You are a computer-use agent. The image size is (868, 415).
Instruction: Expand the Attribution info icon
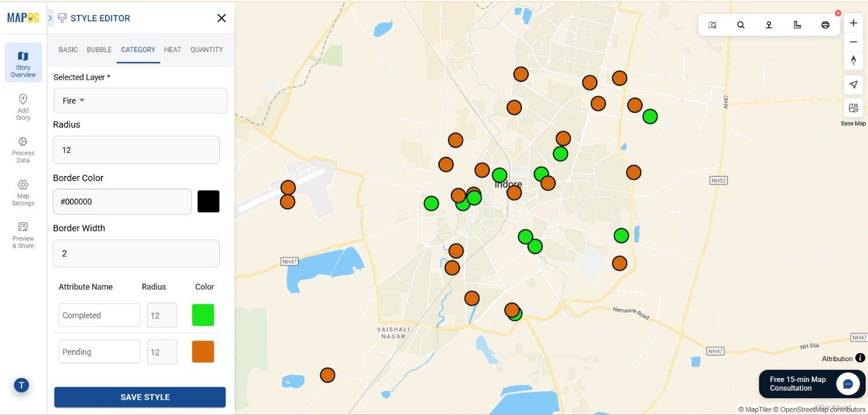pos(860,358)
